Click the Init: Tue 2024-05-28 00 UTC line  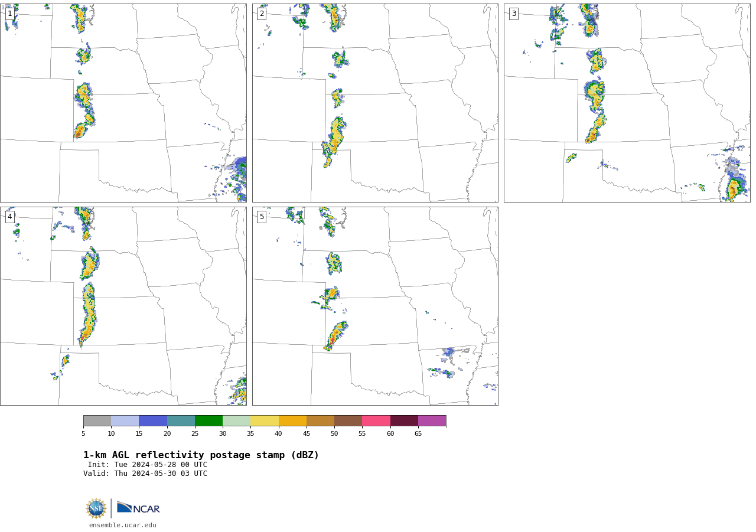point(147,465)
